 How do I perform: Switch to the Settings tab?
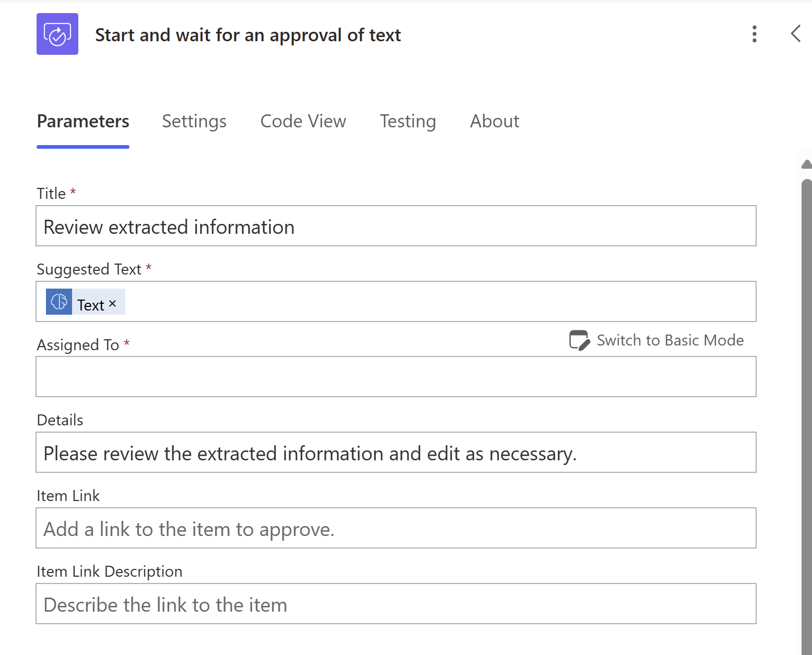tap(194, 121)
